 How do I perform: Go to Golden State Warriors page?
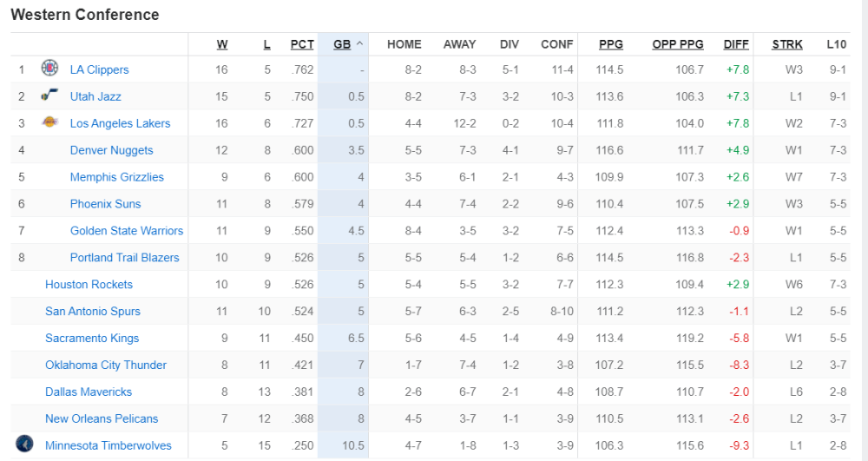click(127, 231)
